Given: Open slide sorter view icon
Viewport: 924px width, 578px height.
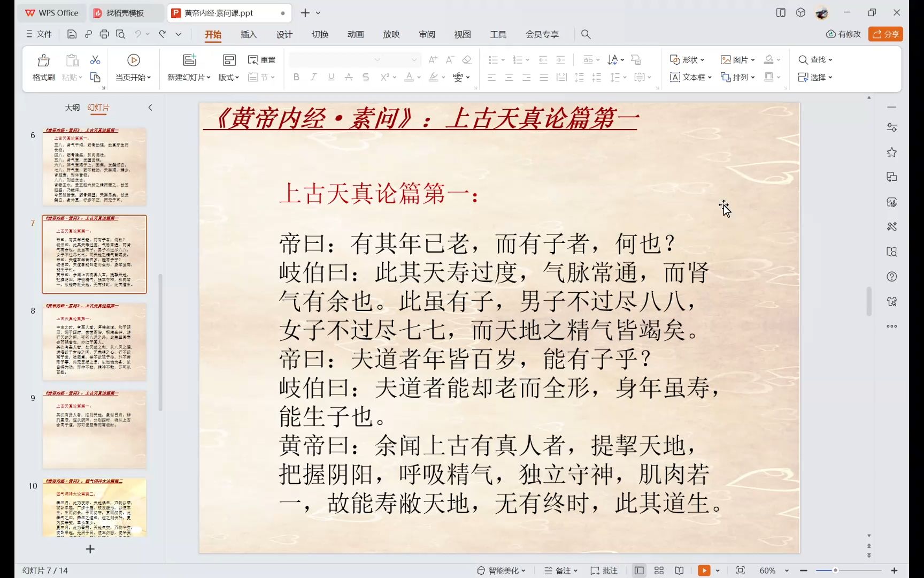Looking at the screenshot, I should click(659, 571).
